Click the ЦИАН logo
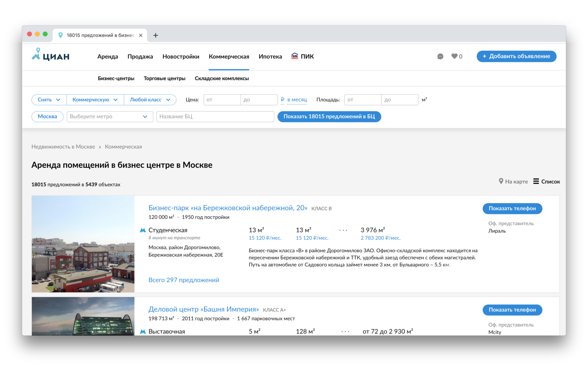588x367 pixels. tap(51, 55)
